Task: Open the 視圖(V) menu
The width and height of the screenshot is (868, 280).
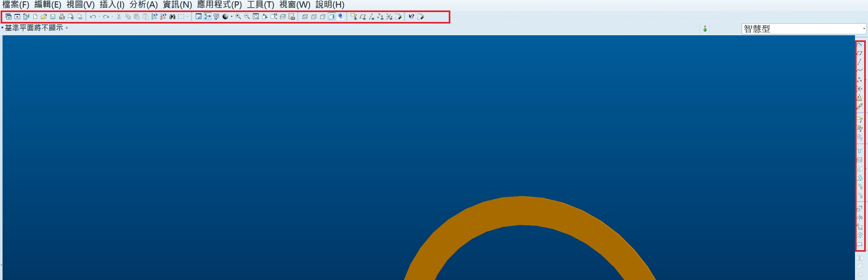Action: point(81,5)
